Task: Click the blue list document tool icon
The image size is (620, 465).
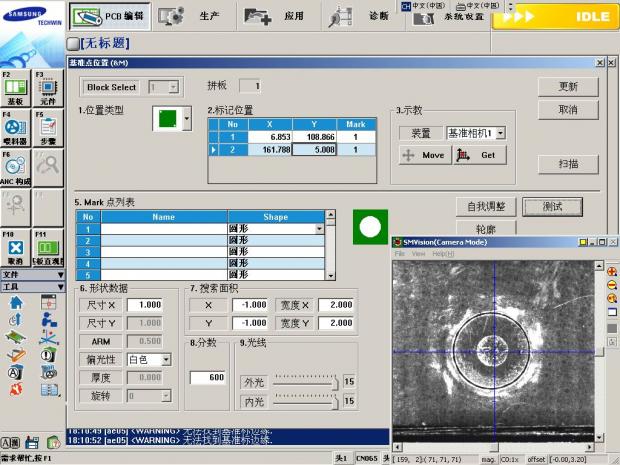Action: pos(49,390)
